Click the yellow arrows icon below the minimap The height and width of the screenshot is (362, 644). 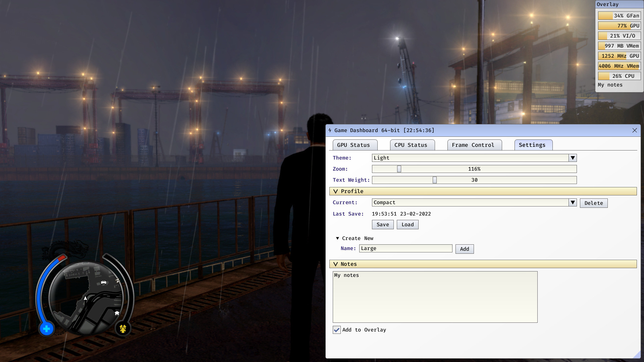(122, 329)
